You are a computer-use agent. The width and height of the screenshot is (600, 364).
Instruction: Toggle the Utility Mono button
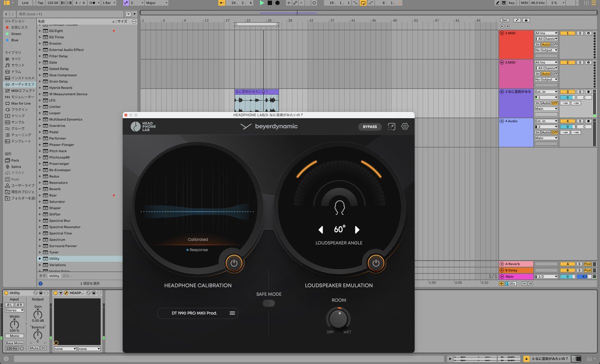pyautogui.click(x=14, y=336)
